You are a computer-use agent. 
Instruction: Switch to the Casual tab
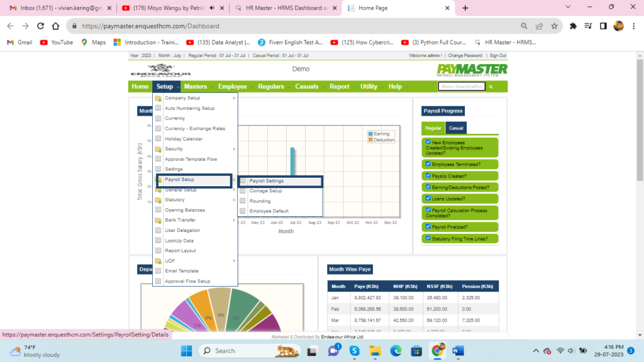(455, 128)
